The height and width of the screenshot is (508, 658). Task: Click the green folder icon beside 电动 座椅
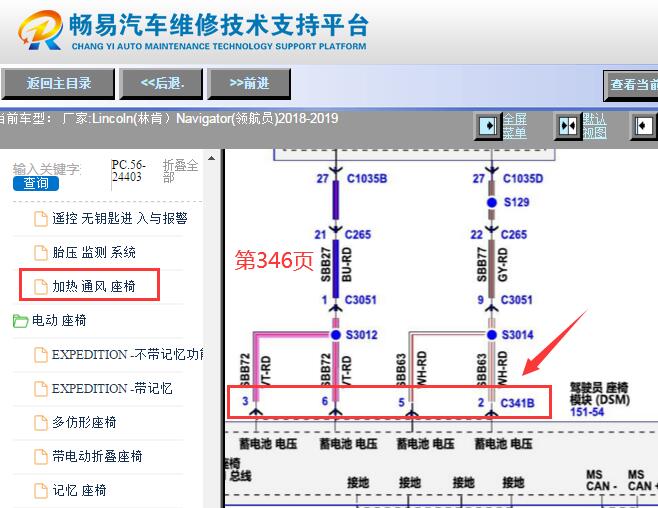[x=20, y=321]
